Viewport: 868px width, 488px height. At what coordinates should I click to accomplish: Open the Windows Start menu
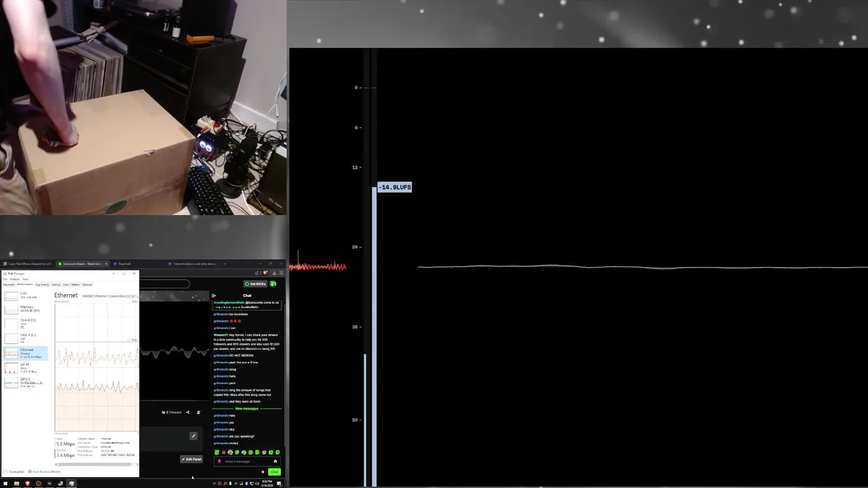[5, 483]
